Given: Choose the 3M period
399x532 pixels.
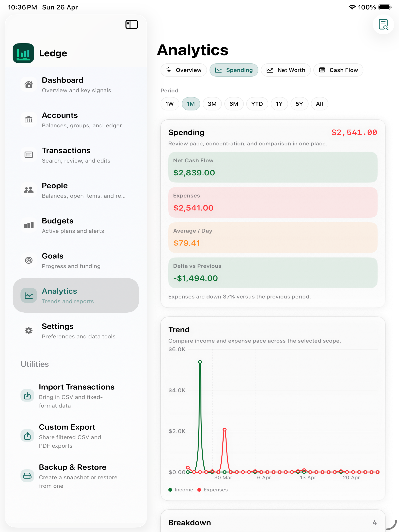Looking at the screenshot, I should click(212, 104).
